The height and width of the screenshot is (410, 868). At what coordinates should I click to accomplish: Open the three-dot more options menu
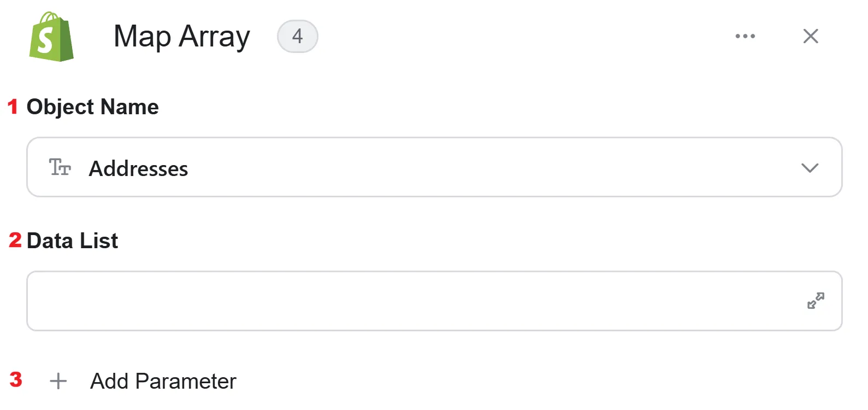[745, 36]
